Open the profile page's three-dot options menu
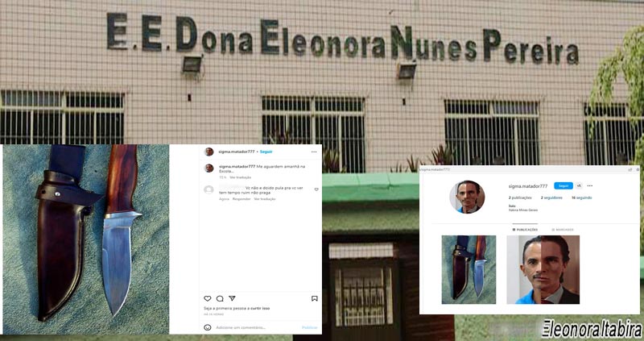 click(x=590, y=186)
